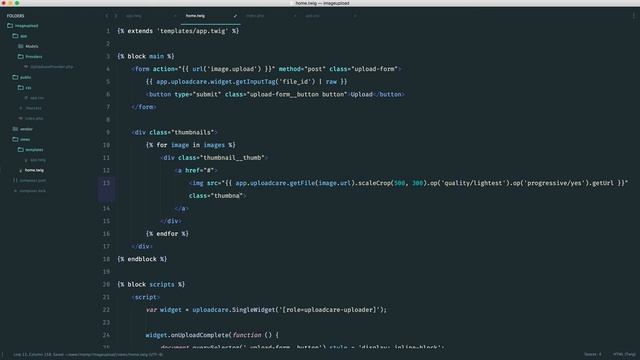This screenshot has height=360, width=640.
Task: Go forward with the tab bar right arrow
Action: coord(116,16)
